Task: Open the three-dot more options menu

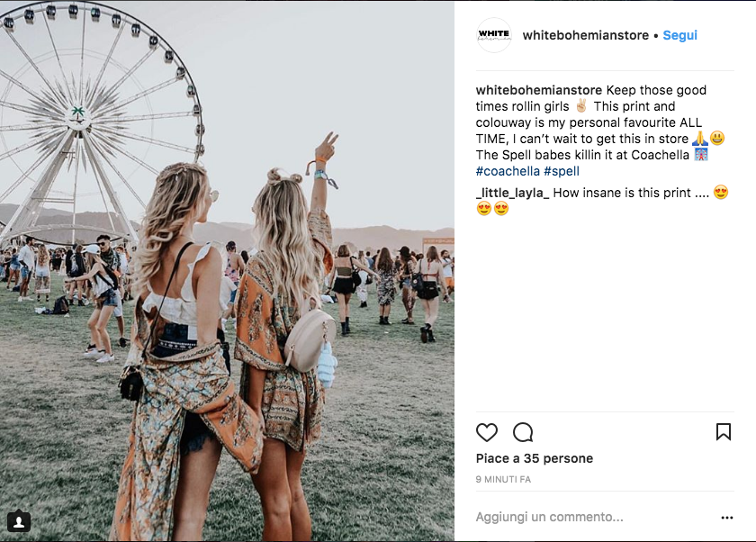Action: click(727, 518)
